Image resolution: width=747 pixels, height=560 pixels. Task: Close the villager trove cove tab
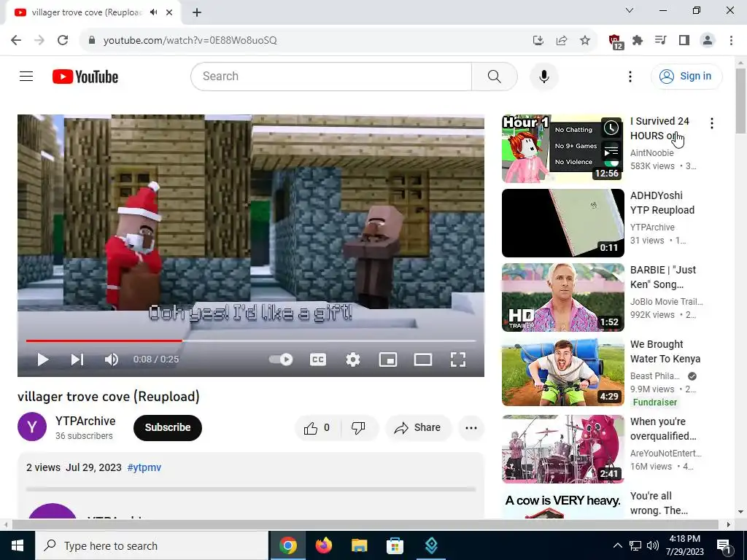tap(169, 12)
